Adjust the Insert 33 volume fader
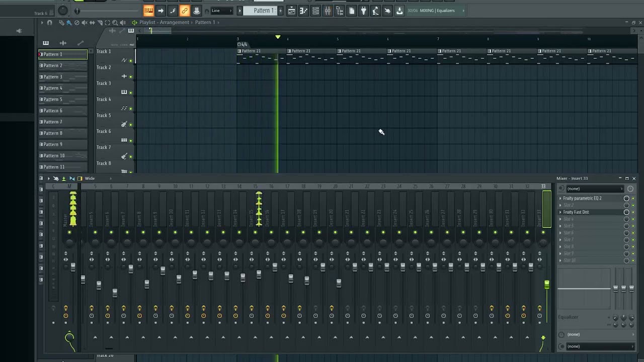644x362 pixels. pos(547,285)
